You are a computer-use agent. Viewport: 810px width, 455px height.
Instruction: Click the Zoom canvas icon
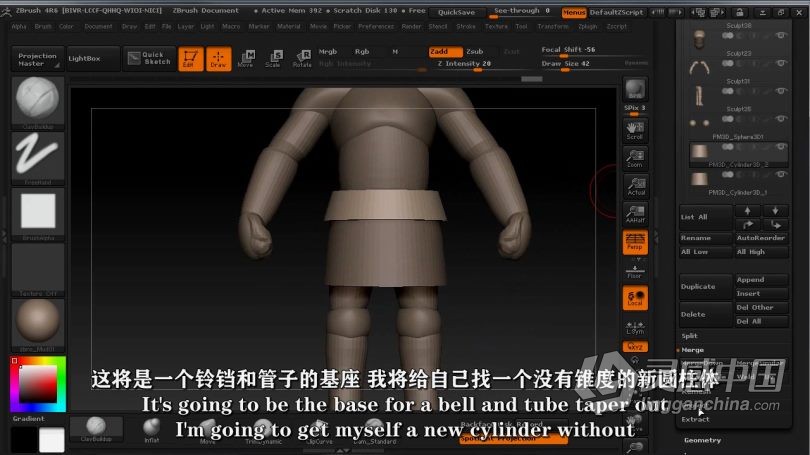coord(635,158)
